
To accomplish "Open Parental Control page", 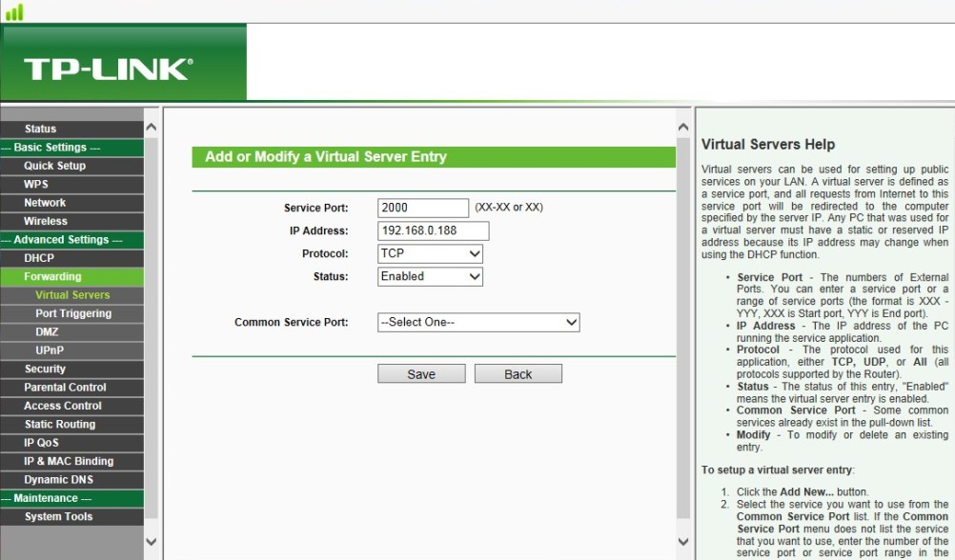I will click(71, 387).
